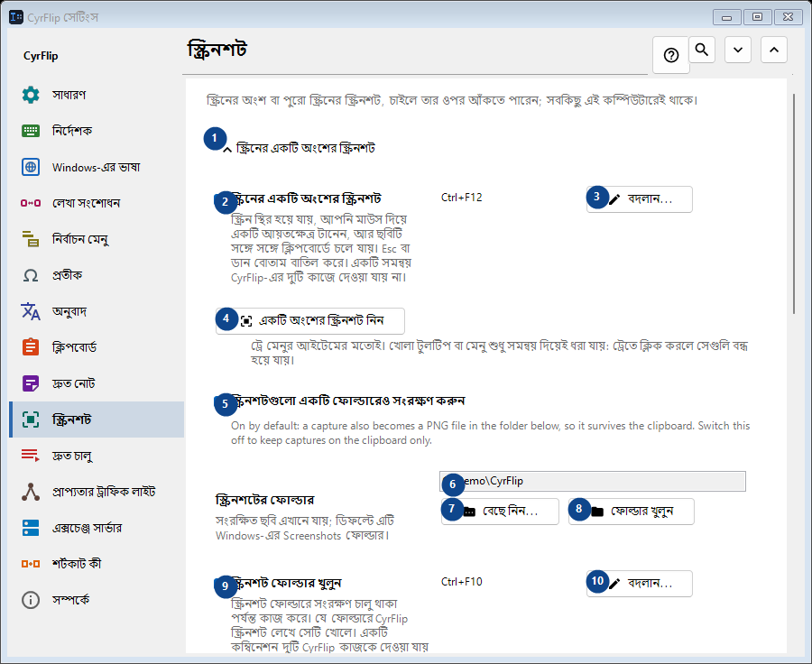Open the প্রতীক omega symbols page
Viewport: 812px width, 664px height.
tap(97, 275)
